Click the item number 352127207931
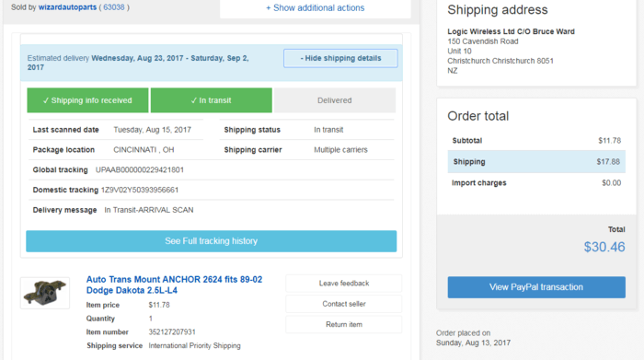 [x=172, y=332]
